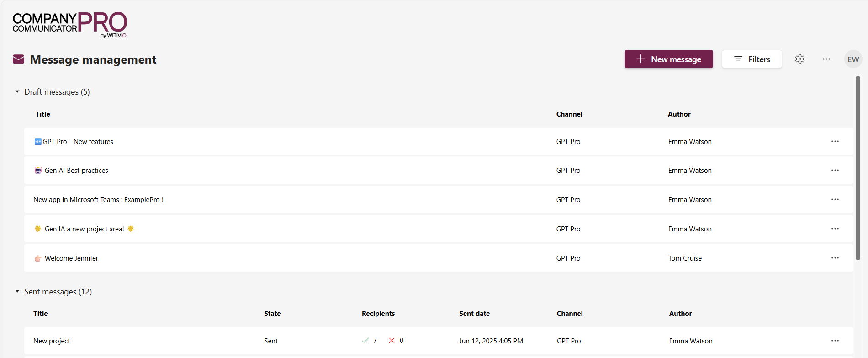Open the Filters button

752,59
